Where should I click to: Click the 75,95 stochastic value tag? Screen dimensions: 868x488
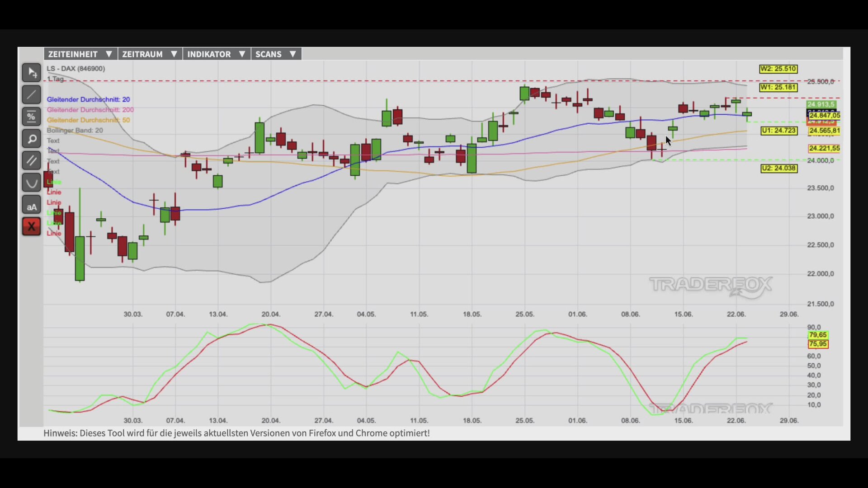[818, 344]
